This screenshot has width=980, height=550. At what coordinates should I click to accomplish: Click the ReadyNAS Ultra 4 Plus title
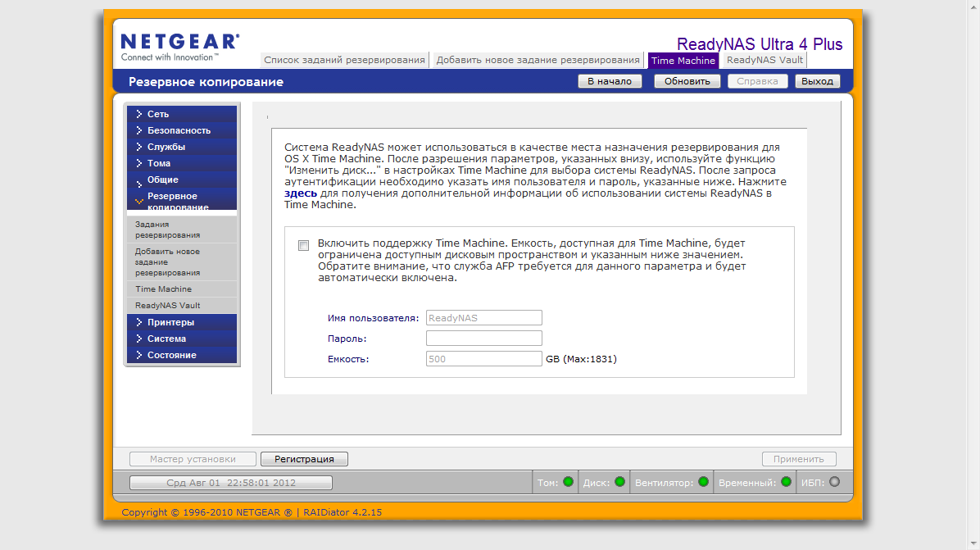click(x=760, y=44)
